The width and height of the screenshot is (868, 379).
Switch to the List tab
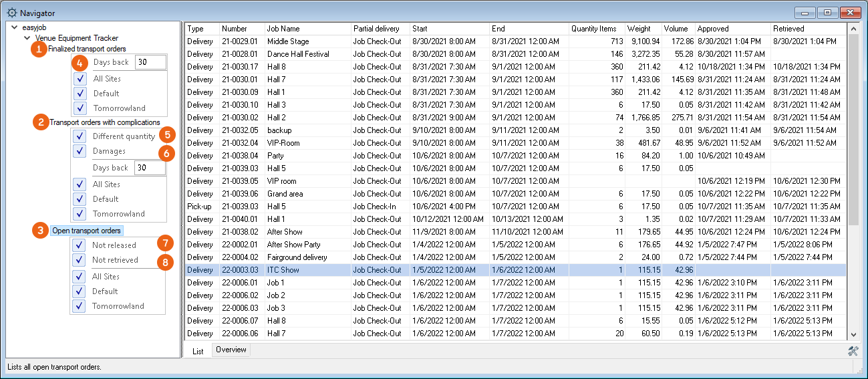(x=198, y=351)
